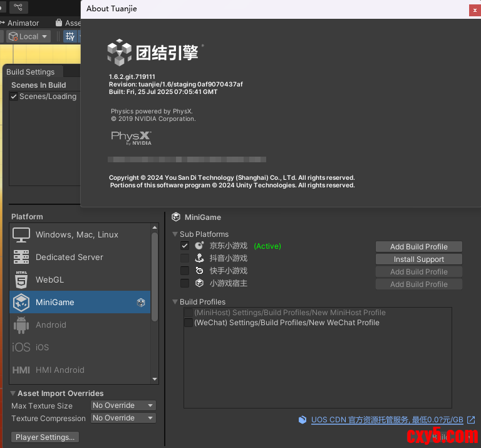Select the Dedicated Server platform icon
The height and width of the screenshot is (448, 481).
click(21, 258)
